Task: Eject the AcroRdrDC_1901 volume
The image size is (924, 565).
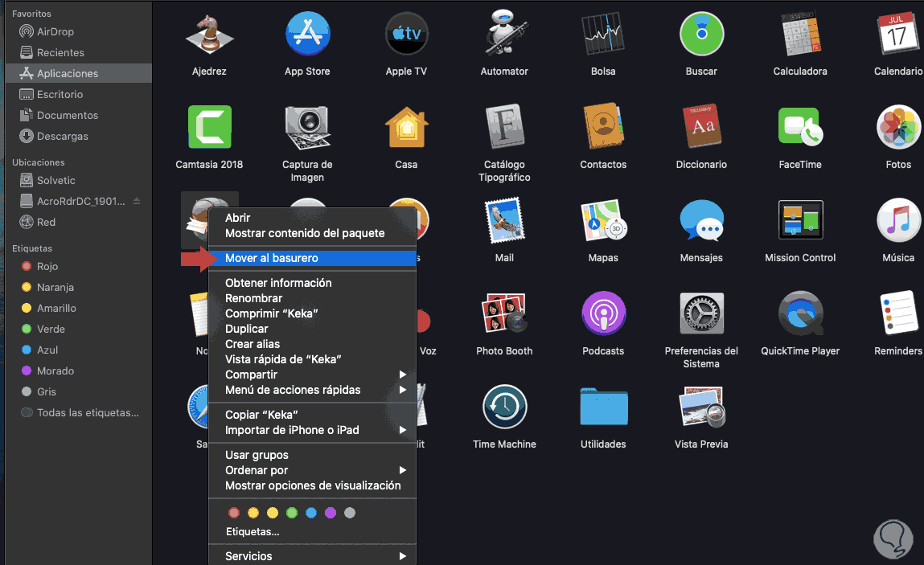Action: click(137, 202)
